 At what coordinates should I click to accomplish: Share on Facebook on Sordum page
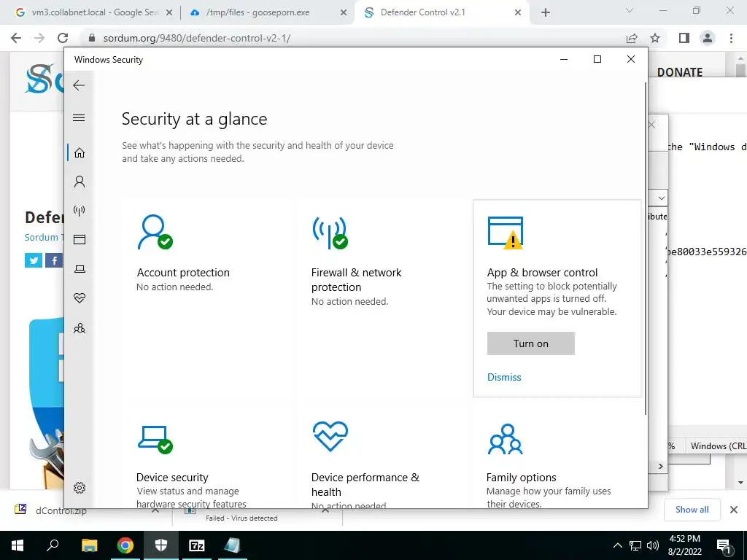[x=54, y=260]
